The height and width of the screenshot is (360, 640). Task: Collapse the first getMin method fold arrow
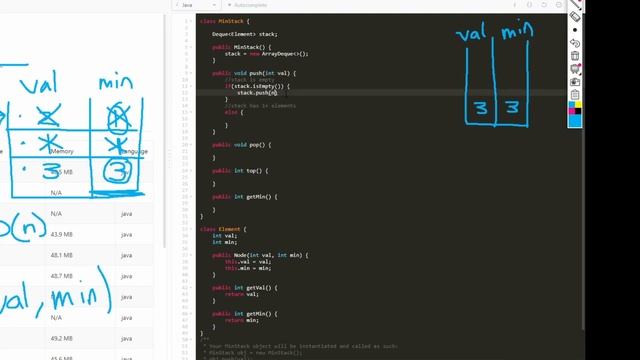[191, 197]
